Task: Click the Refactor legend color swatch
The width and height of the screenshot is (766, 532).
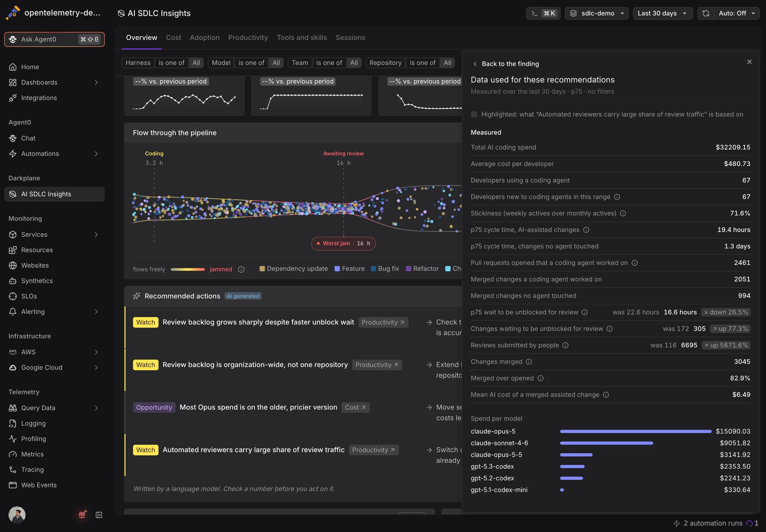Action: [x=408, y=269]
